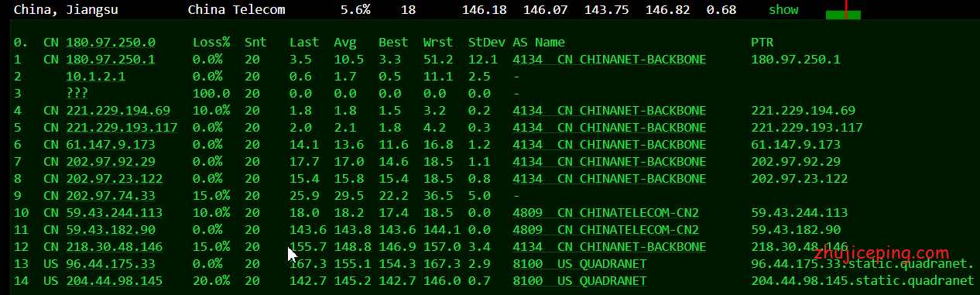
Task: Click PTR value 59.43.182.90
Action: [795, 230]
